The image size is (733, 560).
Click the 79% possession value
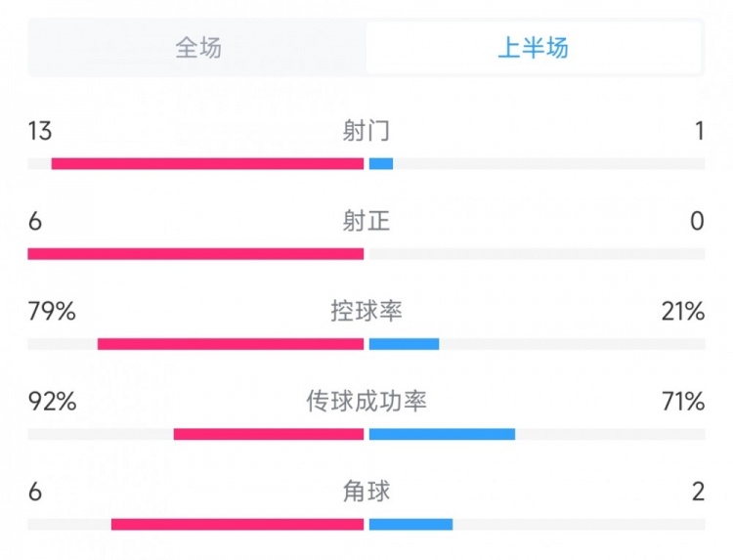pyautogui.click(x=52, y=312)
